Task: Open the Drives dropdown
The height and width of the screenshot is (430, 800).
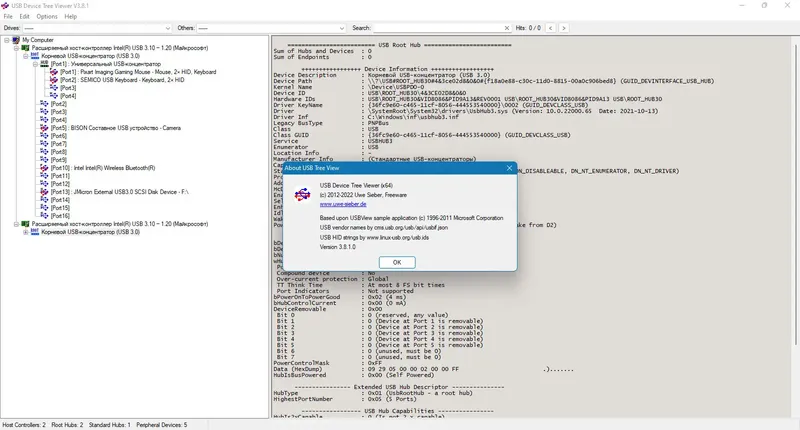Action: click(x=97, y=28)
